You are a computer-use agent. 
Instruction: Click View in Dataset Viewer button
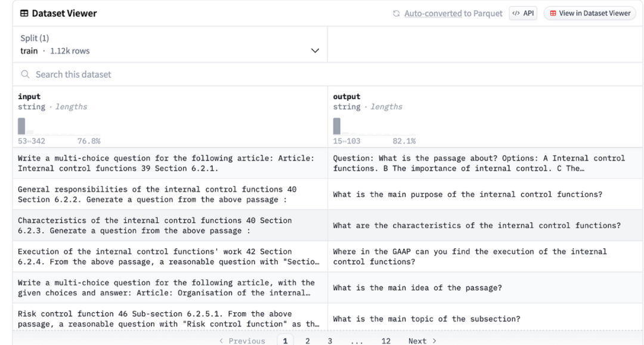tap(589, 13)
